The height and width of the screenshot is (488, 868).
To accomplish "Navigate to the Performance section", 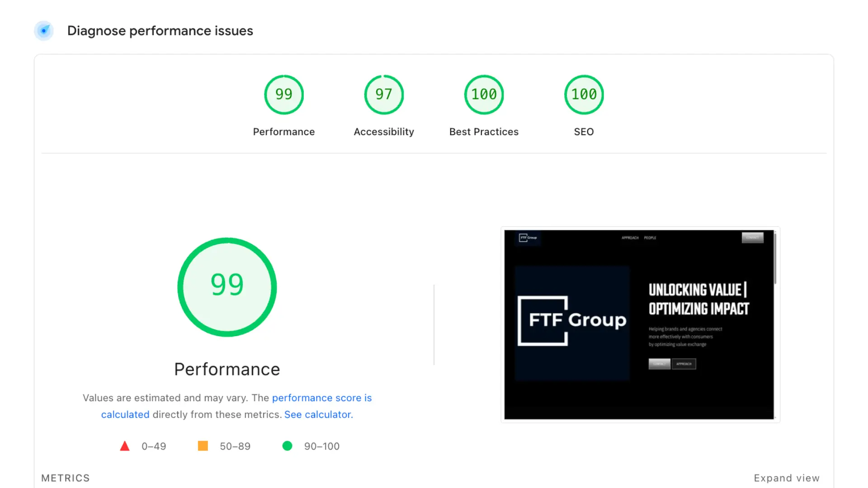I will tap(283, 131).
